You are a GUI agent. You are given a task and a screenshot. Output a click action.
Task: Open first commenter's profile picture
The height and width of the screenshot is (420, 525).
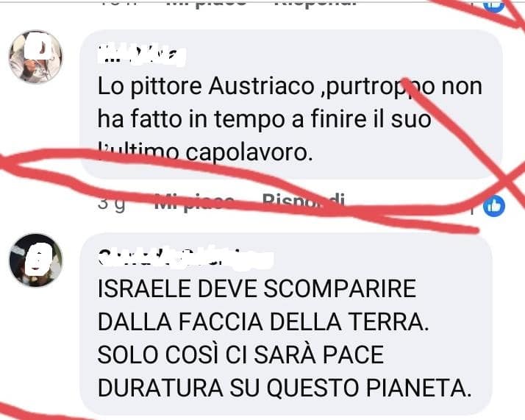(35, 57)
